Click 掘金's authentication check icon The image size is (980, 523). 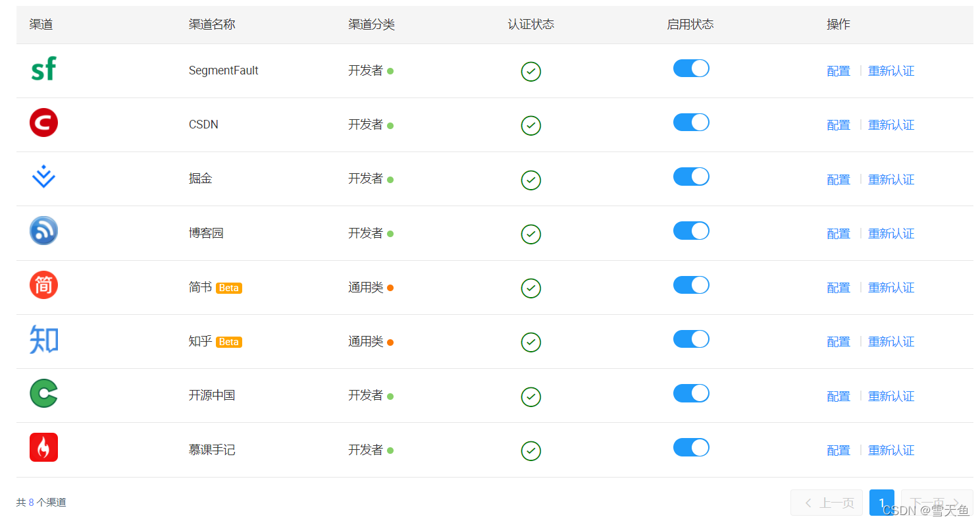[531, 180]
